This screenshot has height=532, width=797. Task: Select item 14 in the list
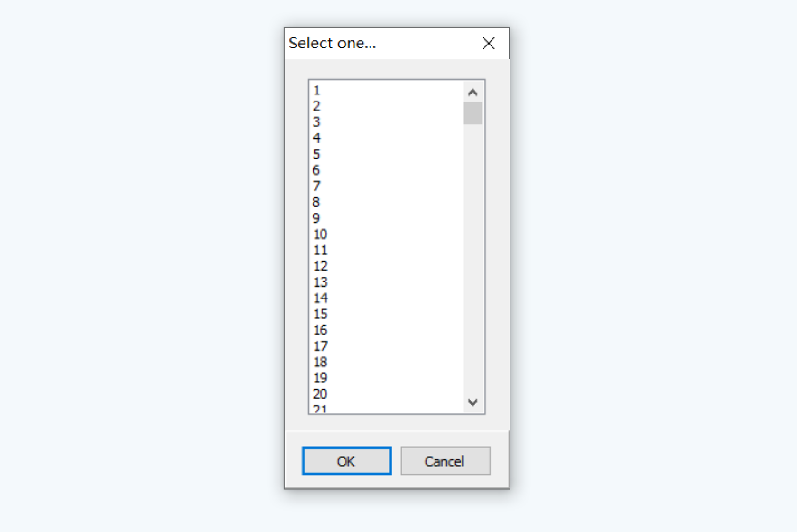pyautogui.click(x=386, y=298)
